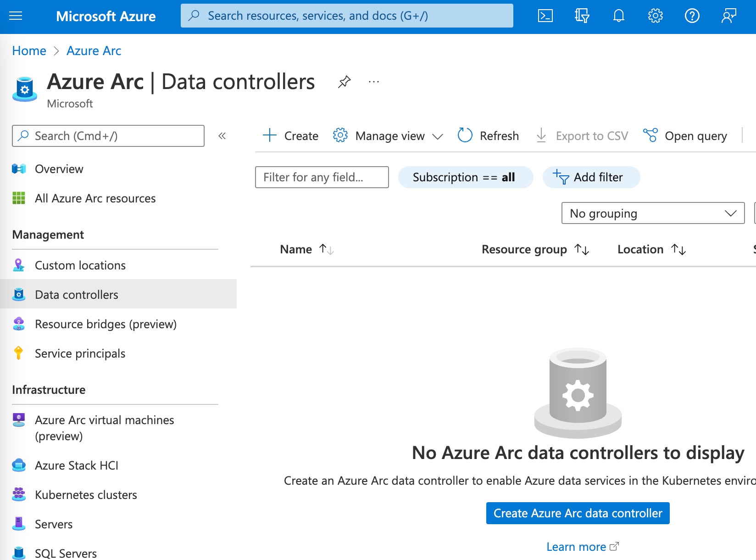This screenshot has width=756, height=560.
Task: Click the Servers icon in sidebar
Action: tap(19, 524)
